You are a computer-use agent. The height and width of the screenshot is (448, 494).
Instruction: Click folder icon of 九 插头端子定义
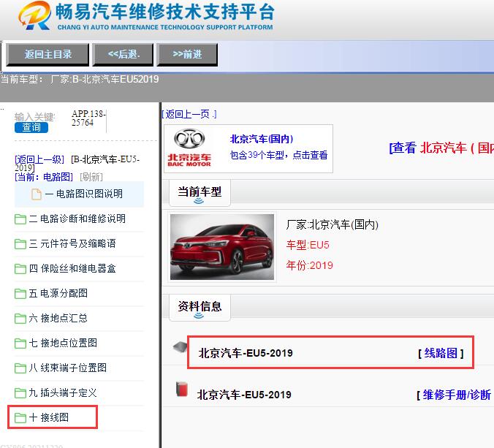(x=20, y=393)
